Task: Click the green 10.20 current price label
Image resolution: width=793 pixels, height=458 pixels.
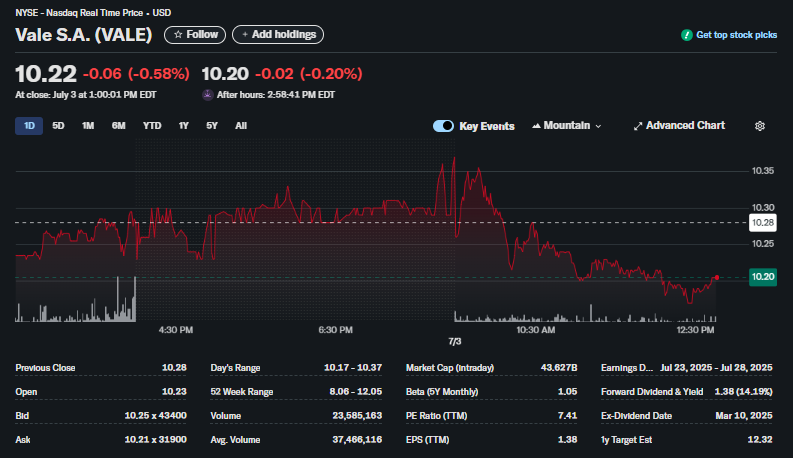Action: pos(763,277)
